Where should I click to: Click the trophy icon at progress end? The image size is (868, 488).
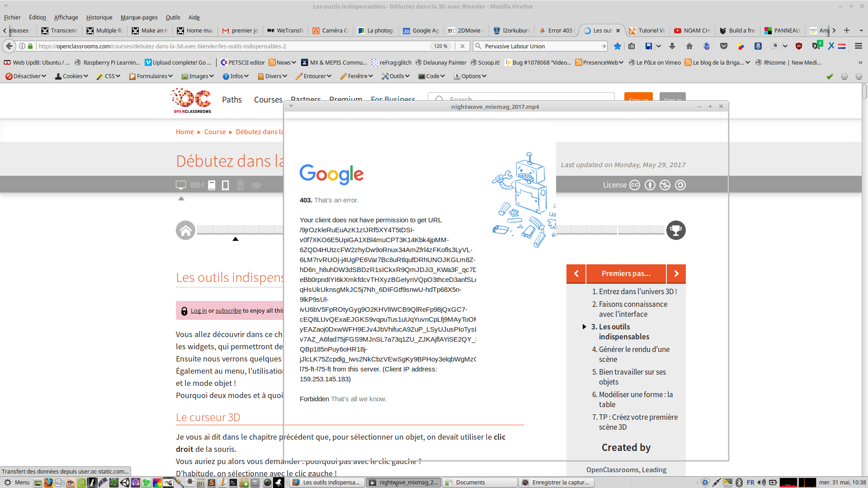coord(676,230)
